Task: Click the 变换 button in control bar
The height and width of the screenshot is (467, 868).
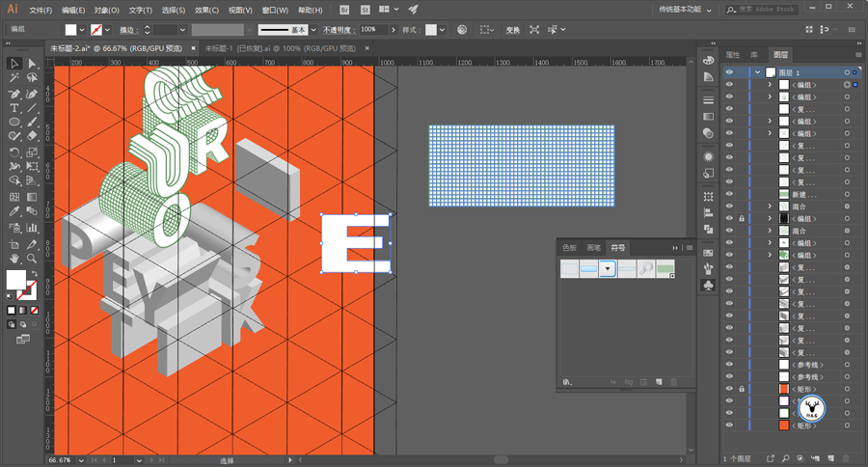Action: (513, 30)
